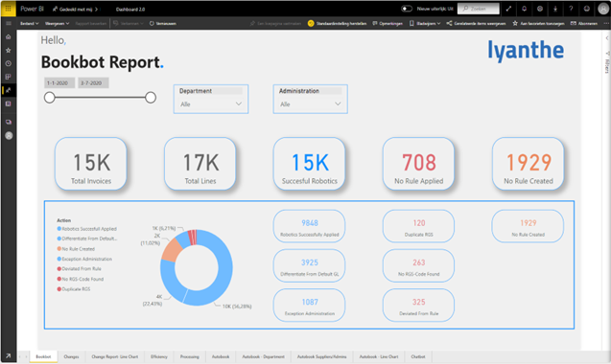The width and height of the screenshot is (611, 364).
Task: Click the right date slider handle
Action: pos(151,98)
